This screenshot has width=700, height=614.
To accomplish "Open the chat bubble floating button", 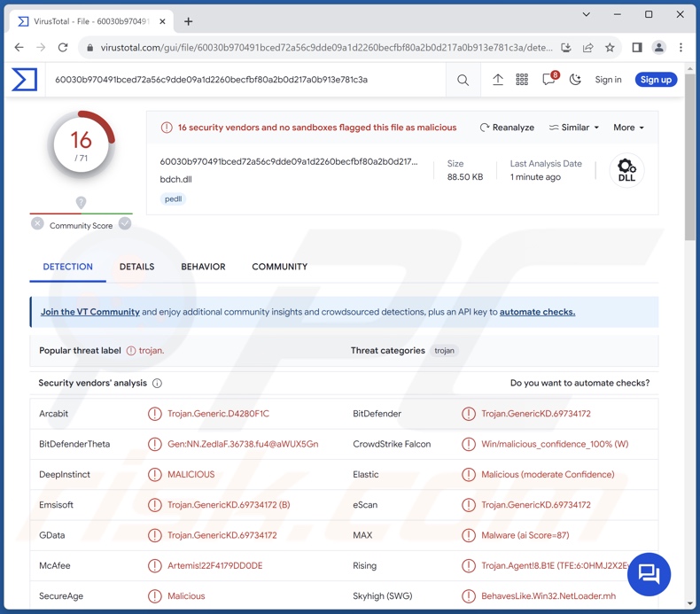I will [649, 574].
